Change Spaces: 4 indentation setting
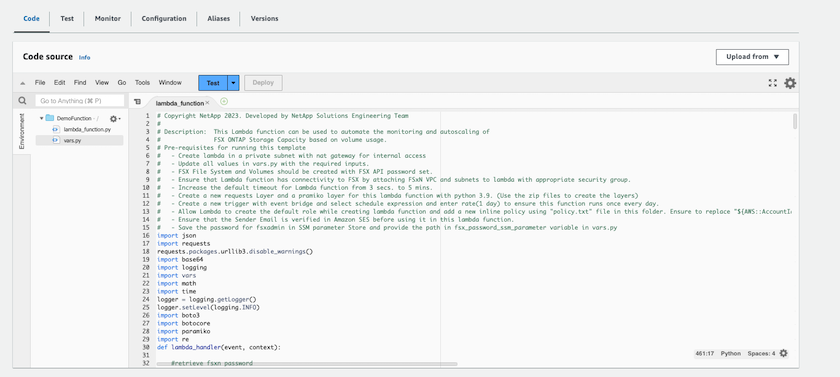 point(761,353)
